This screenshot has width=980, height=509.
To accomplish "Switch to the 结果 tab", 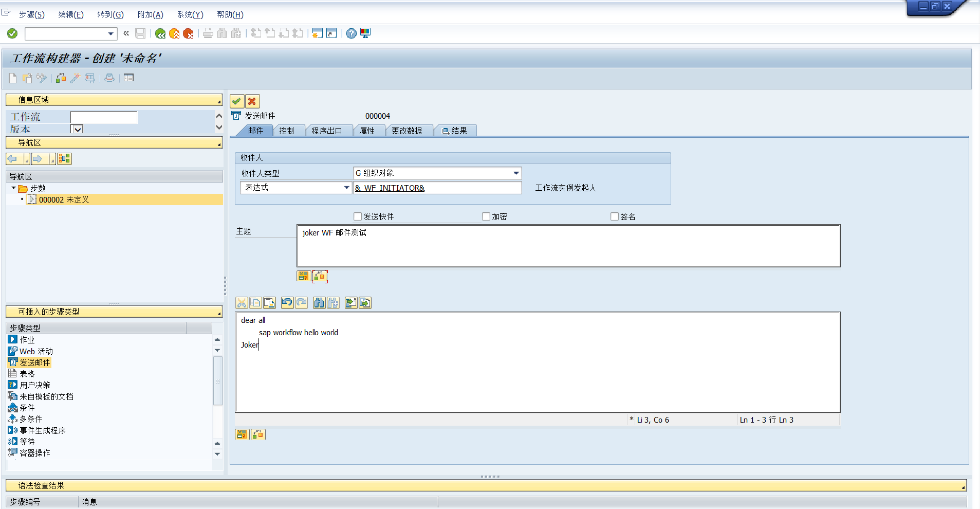I will click(x=455, y=131).
